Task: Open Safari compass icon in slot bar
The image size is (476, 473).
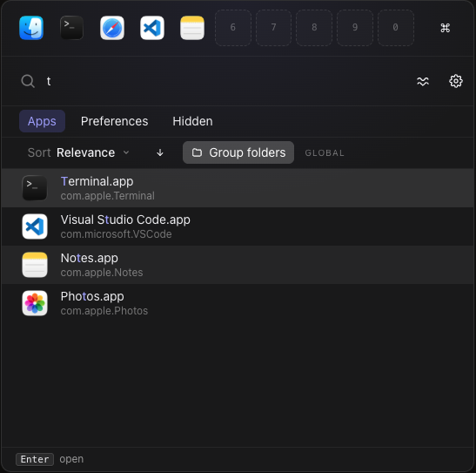Action: pos(112,28)
